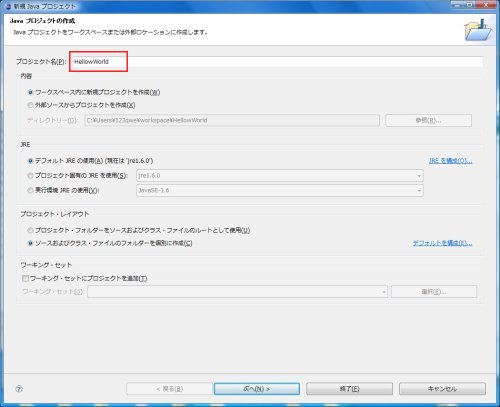Screen dimensions: 500x407
Task: Click the Java project folder wizard icon
Action: tap(479, 30)
